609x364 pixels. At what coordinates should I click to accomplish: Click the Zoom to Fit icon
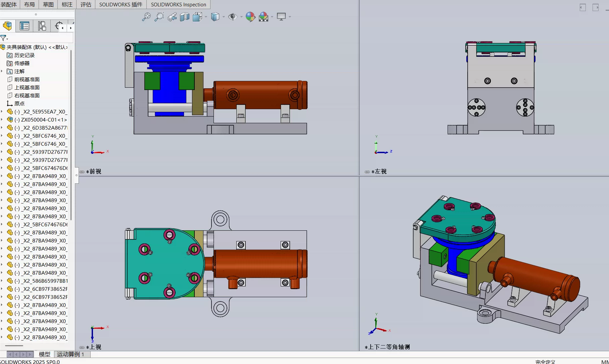[x=146, y=16]
